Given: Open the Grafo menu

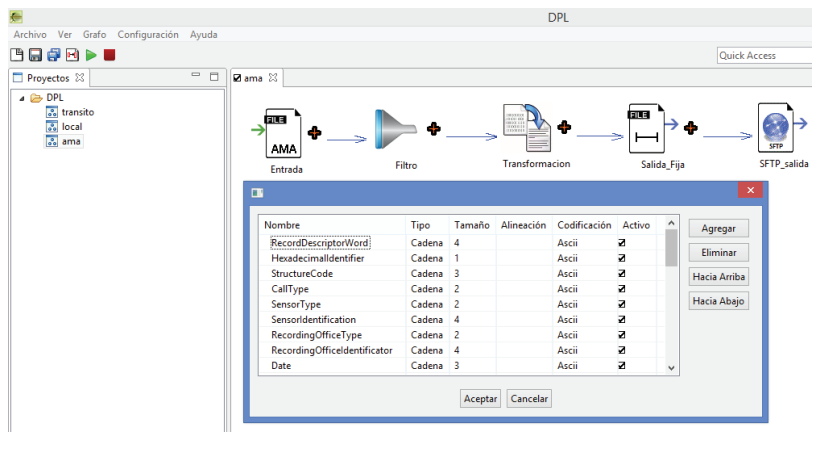Looking at the screenshot, I should point(94,34).
